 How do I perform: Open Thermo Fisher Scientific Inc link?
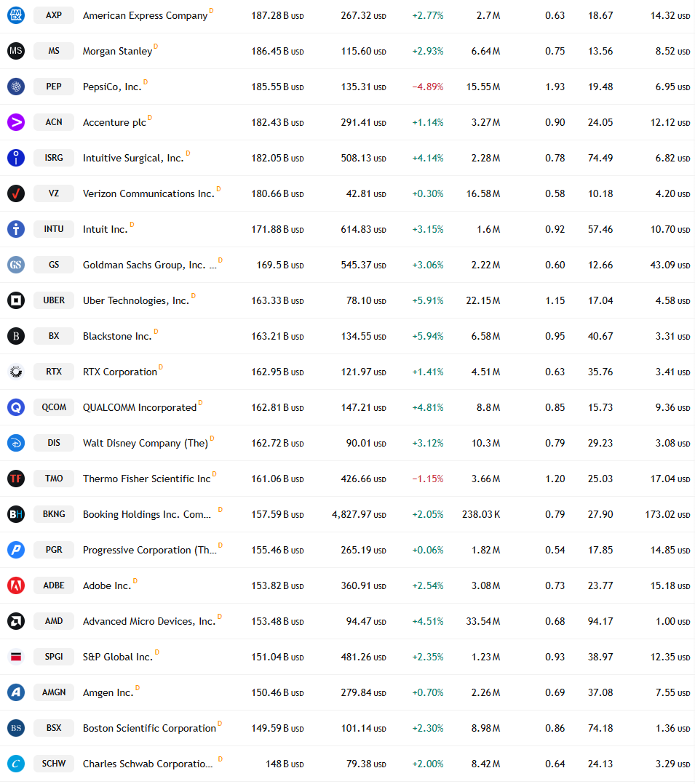(x=146, y=479)
